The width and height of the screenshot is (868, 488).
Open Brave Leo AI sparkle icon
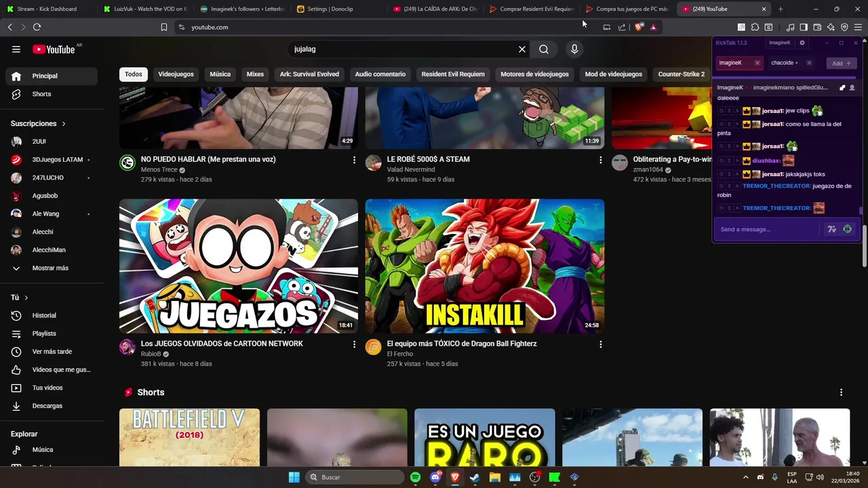[x=831, y=27]
